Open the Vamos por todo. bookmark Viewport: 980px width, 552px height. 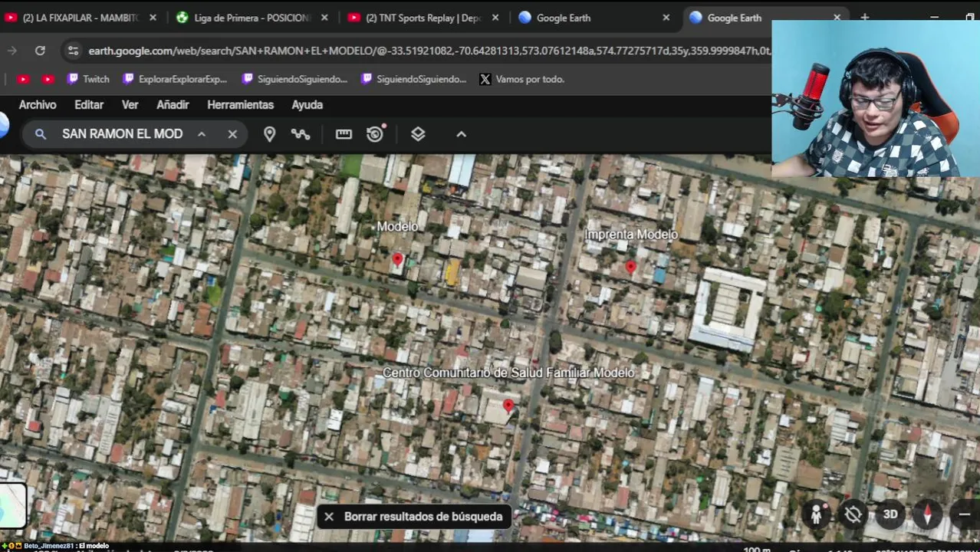(522, 79)
